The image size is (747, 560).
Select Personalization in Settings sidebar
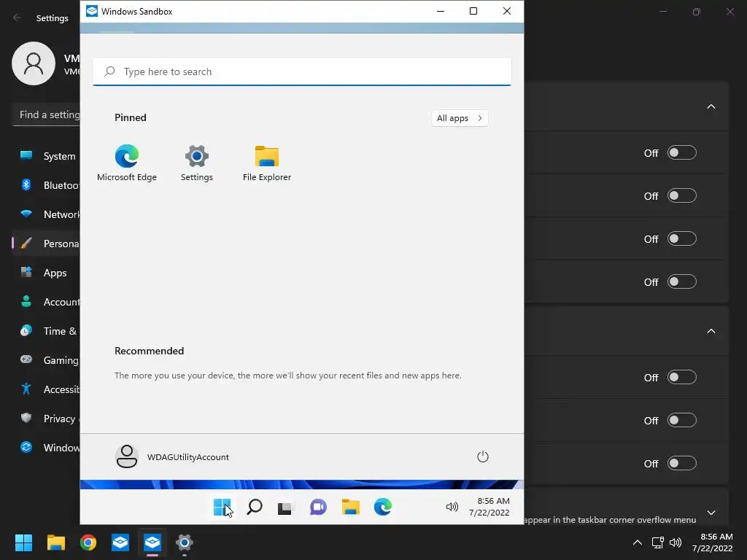pos(47,244)
